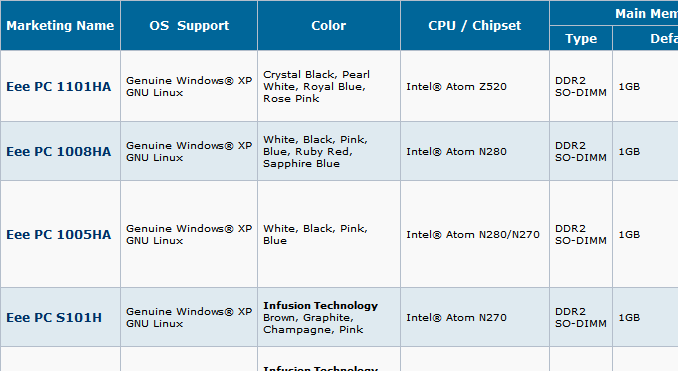
Task: Click the OS support cell for 1005HA
Action: tap(189, 235)
